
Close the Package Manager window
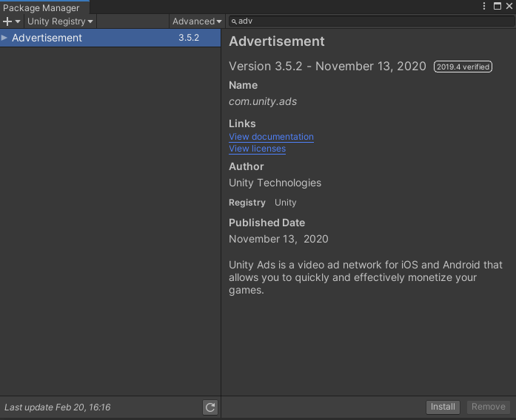(509, 6)
